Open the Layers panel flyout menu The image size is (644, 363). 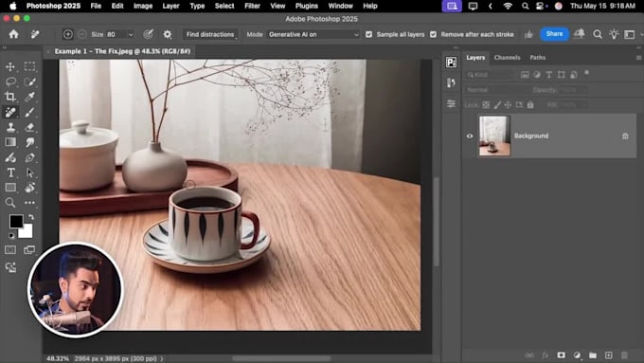point(638,58)
